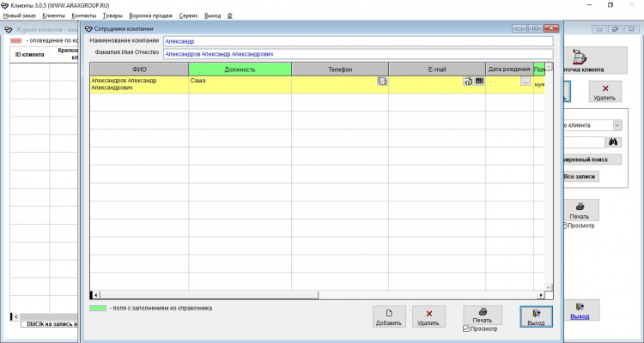Select cell Александров Александр Александрович
This screenshot has width=644, height=343.
click(139, 85)
